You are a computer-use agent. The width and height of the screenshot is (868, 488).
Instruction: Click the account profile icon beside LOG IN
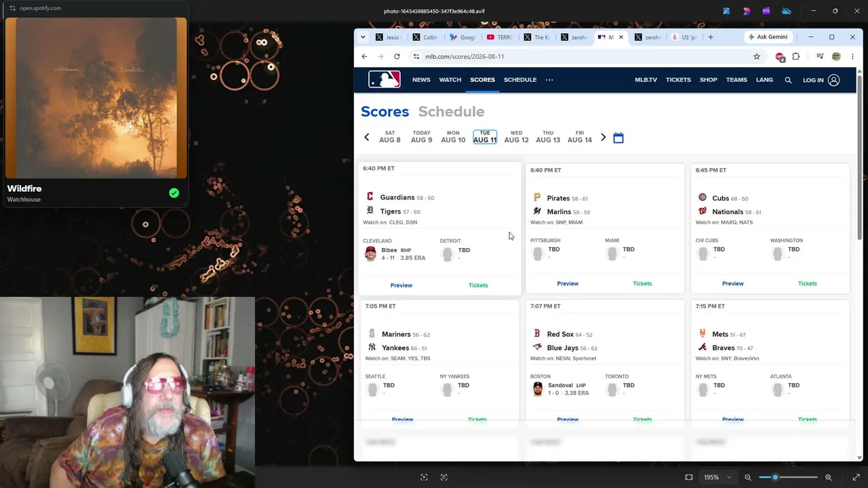coord(833,80)
